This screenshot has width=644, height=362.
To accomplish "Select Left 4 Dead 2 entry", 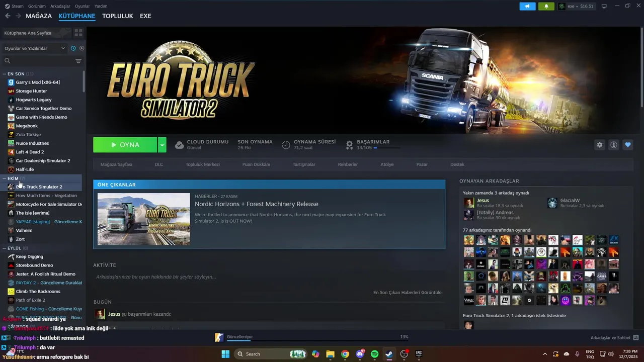I will [30, 152].
